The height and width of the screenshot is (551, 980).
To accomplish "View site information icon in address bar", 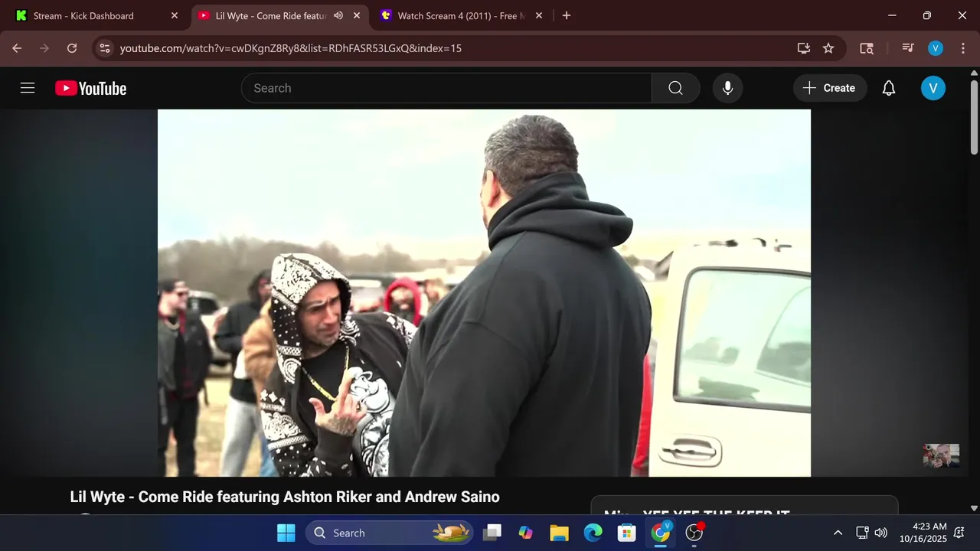I will (105, 48).
